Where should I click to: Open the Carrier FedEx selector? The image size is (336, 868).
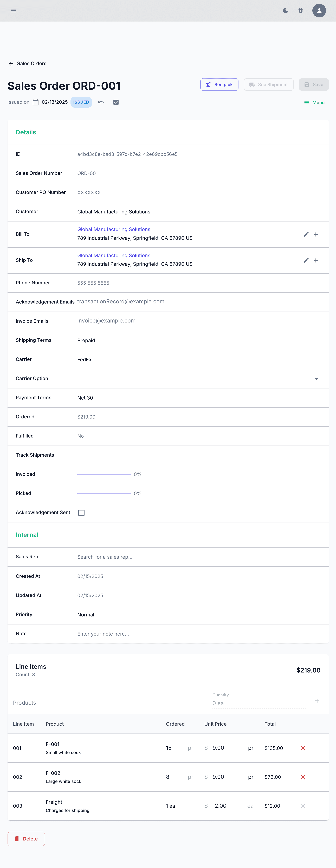[199, 360]
